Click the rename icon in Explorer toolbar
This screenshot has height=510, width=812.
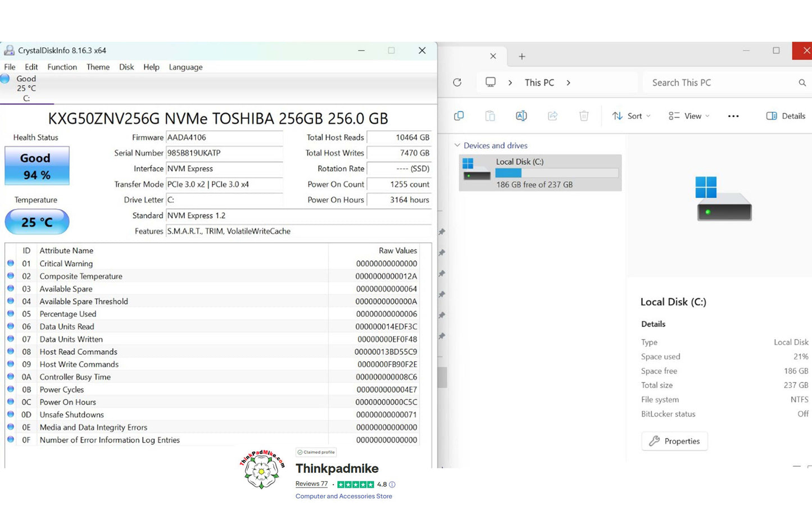(x=521, y=116)
